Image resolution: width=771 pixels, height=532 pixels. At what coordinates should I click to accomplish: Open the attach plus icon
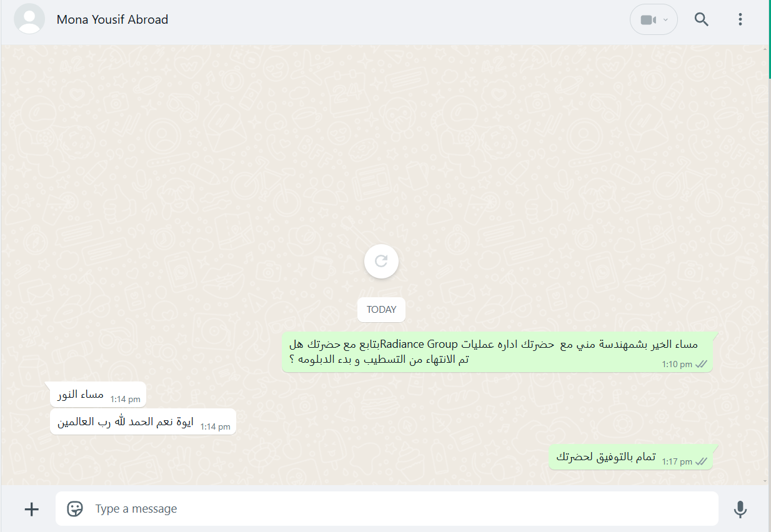(31, 509)
